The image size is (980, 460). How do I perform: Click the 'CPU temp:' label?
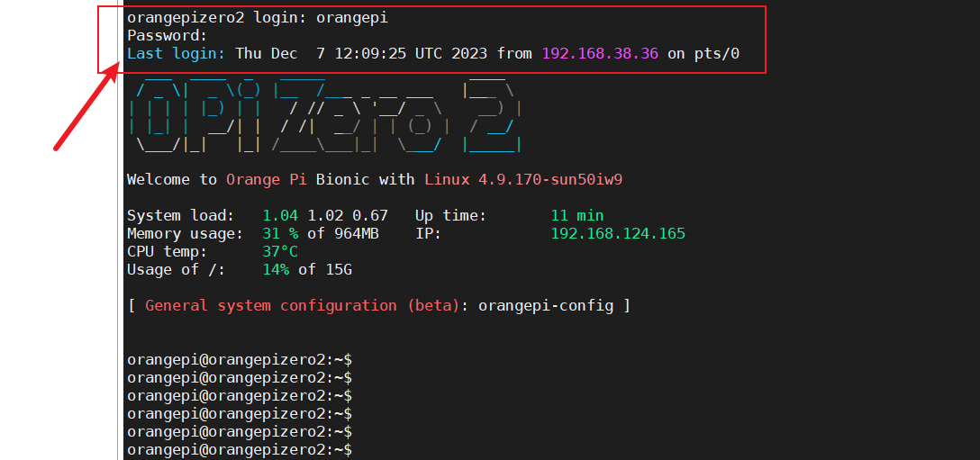pos(167,252)
